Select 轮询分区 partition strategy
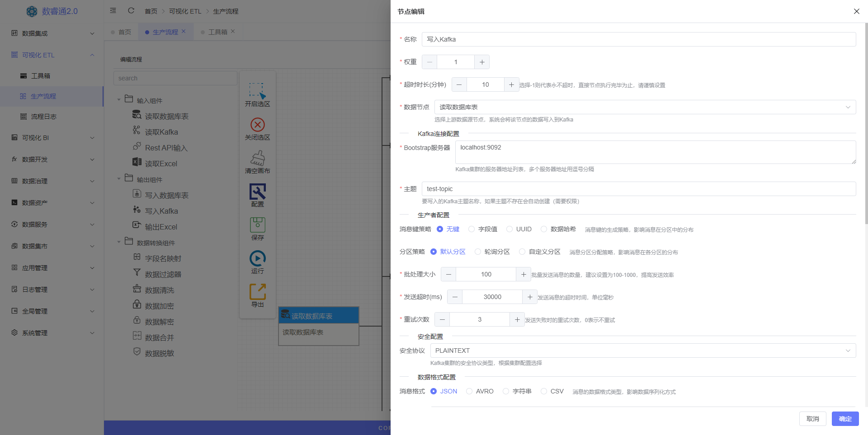 click(492, 252)
